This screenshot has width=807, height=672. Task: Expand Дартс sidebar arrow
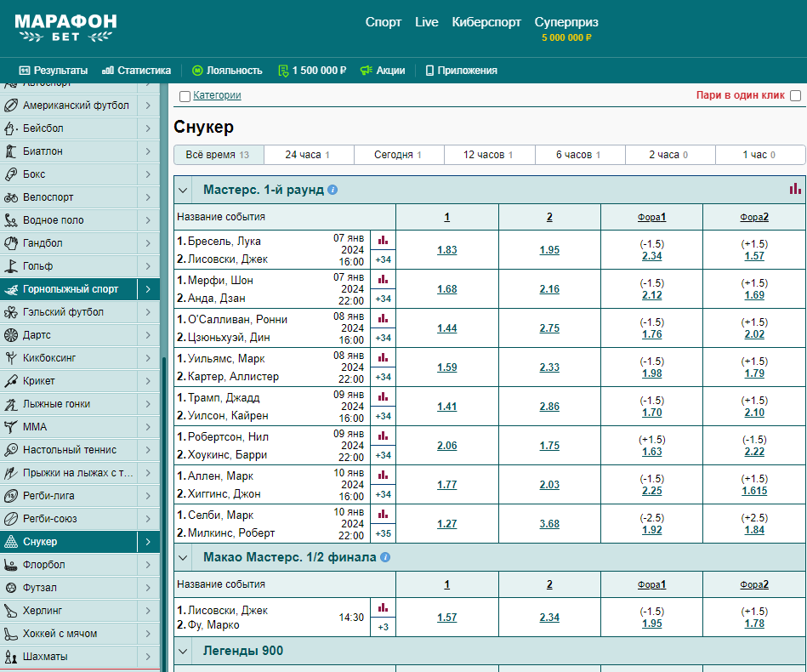148,335
